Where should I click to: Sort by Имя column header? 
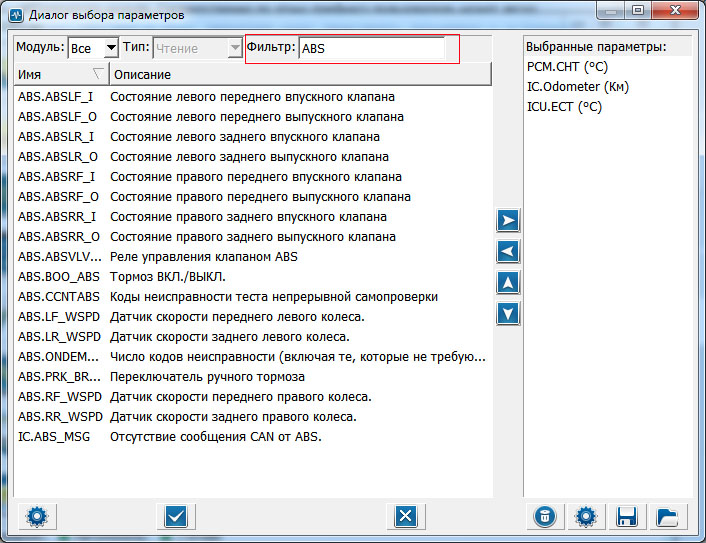[61, 74]
